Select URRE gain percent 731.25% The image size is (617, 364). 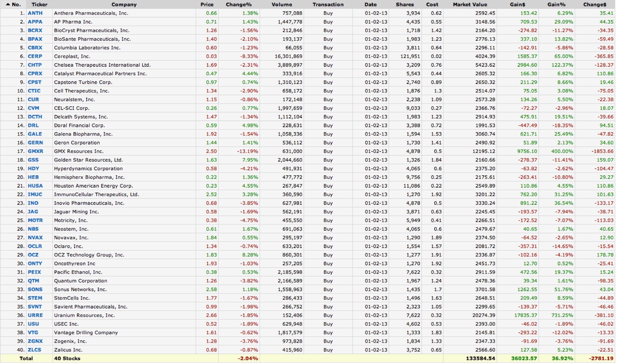(561, 316)
